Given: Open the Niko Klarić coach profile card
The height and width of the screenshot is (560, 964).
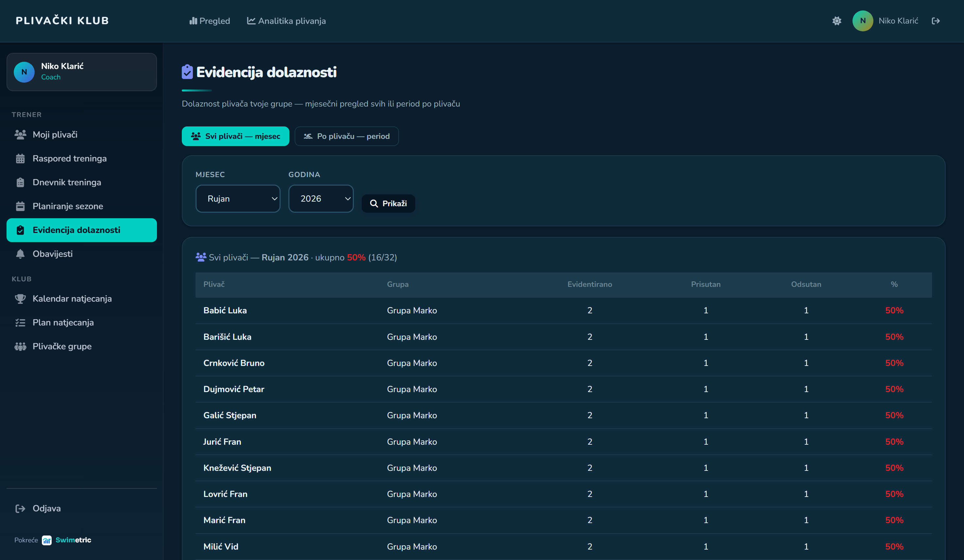Looking at the screenshot, I should point(81,72).
